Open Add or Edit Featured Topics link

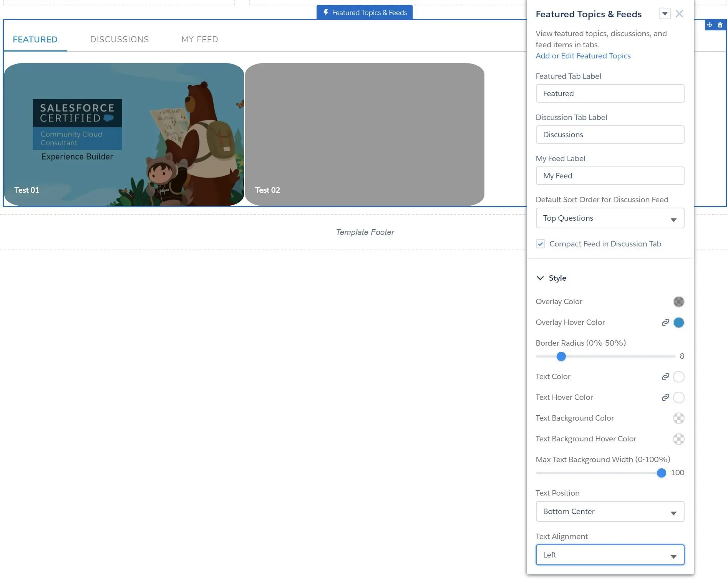click(x=583, y=56)
